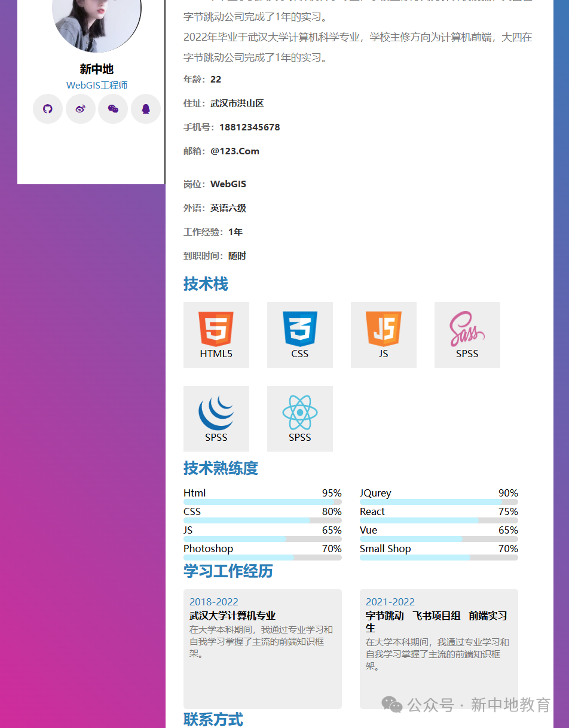Click the WebGIS工程师 subtitle link
569x728 pixels.
point(96,85)
